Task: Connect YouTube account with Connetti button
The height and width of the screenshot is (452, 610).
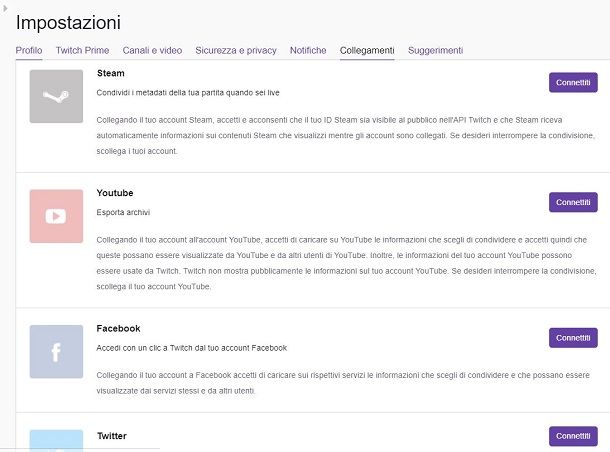Action: 573,202
